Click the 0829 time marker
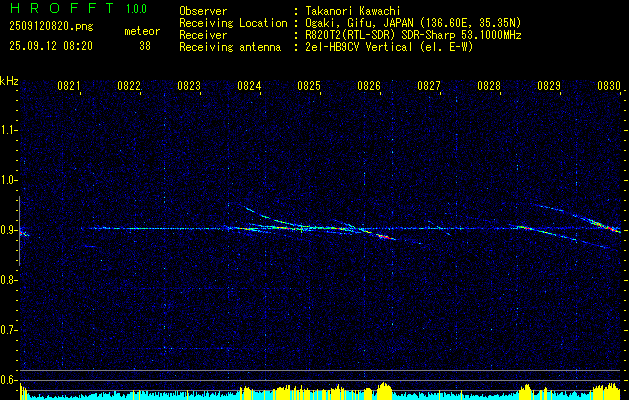The width and height of the screenshot is (629, 400). [x=548, y=86]
